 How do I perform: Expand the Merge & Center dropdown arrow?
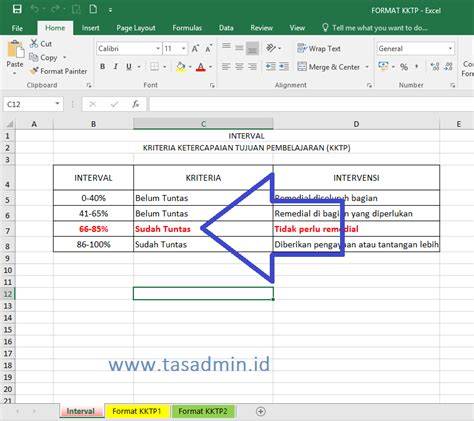tap(367, 67)
